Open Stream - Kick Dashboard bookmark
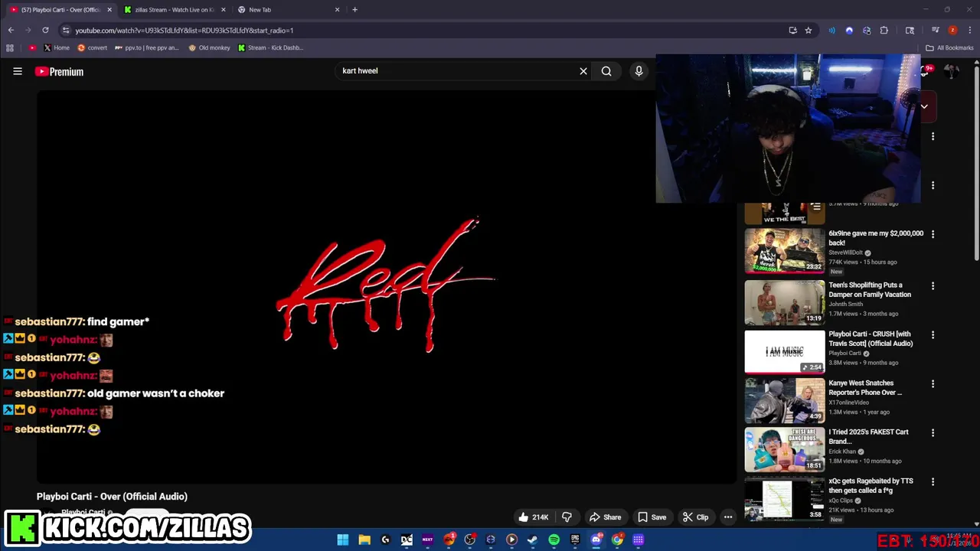 pos(270,47)
